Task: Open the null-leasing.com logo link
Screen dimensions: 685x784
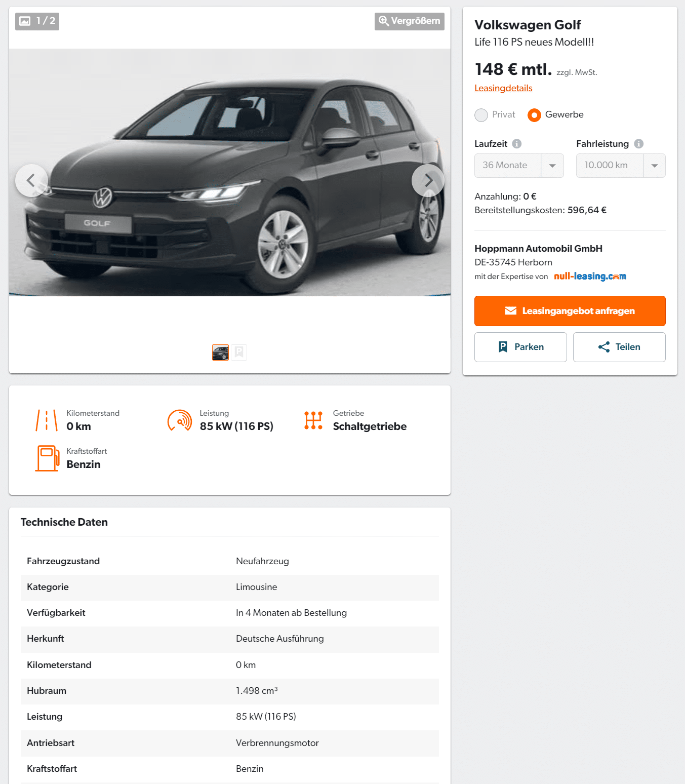Action: point(590,276)
